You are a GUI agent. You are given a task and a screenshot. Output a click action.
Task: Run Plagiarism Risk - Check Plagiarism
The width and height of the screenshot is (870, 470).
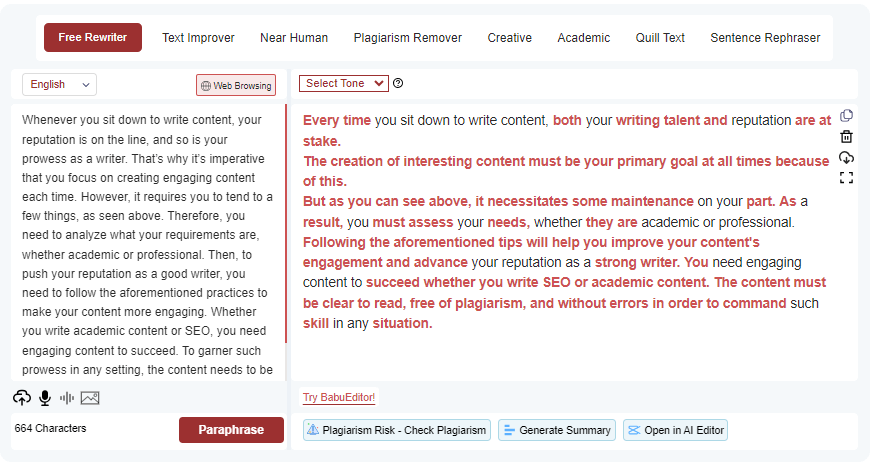coord(397,430)
